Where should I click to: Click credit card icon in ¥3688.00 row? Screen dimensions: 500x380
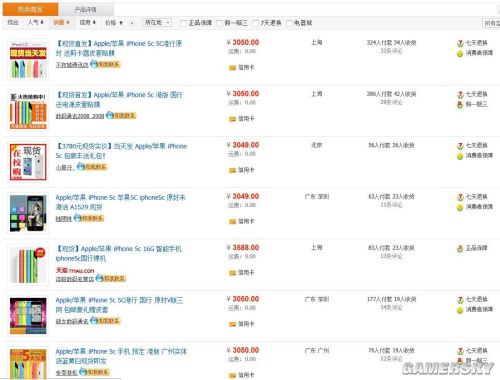[232, 273]
